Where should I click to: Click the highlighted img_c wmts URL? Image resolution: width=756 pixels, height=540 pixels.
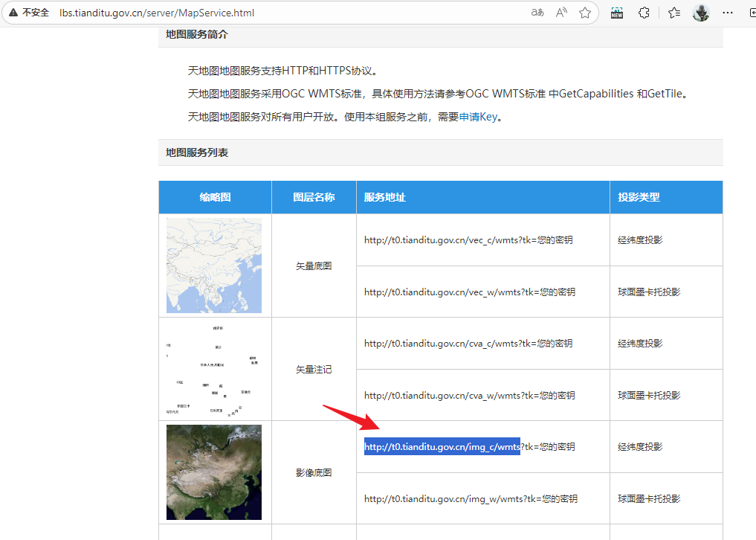coord(442,447)
